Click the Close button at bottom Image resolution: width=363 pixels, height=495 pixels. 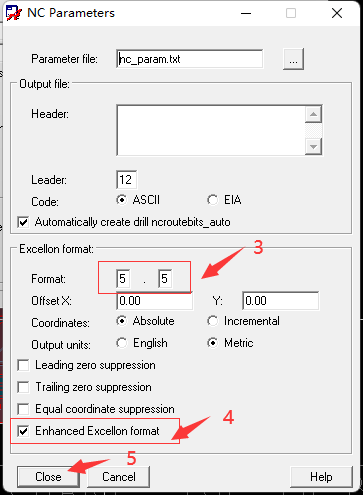(48, 477)
